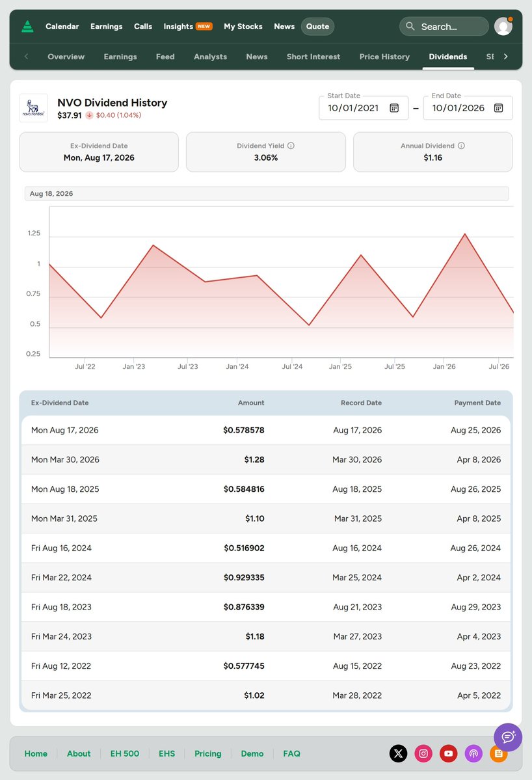Click the Apr 2, 2024 payment date
This screenshot has height=780, width=532.
(x=479, y=578)
